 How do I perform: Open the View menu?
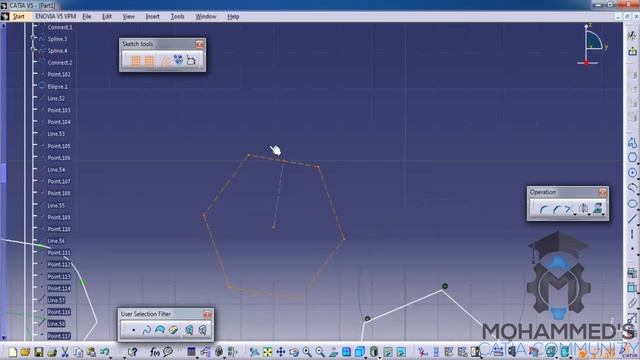tap(129, 17)
